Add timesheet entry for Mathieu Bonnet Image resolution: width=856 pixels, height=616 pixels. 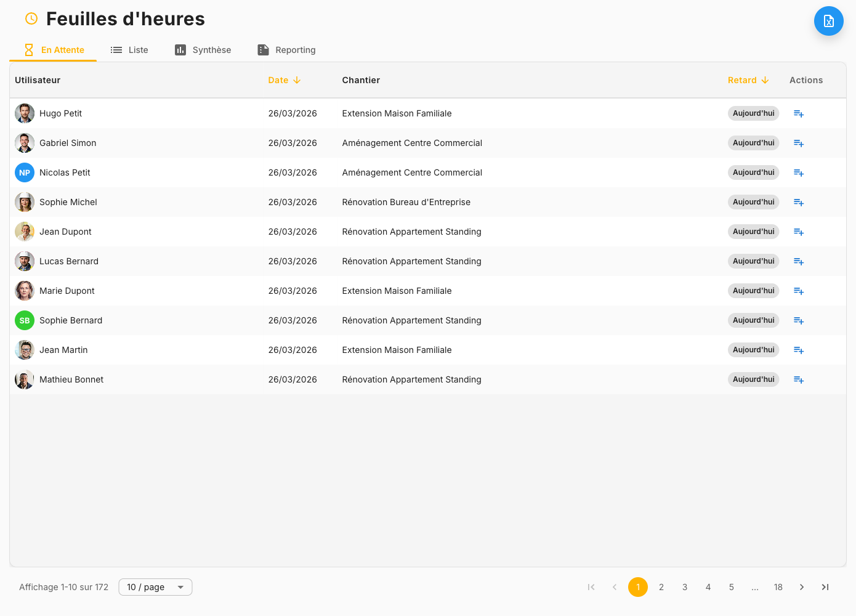pyautogui.click(x=798, y=379)
